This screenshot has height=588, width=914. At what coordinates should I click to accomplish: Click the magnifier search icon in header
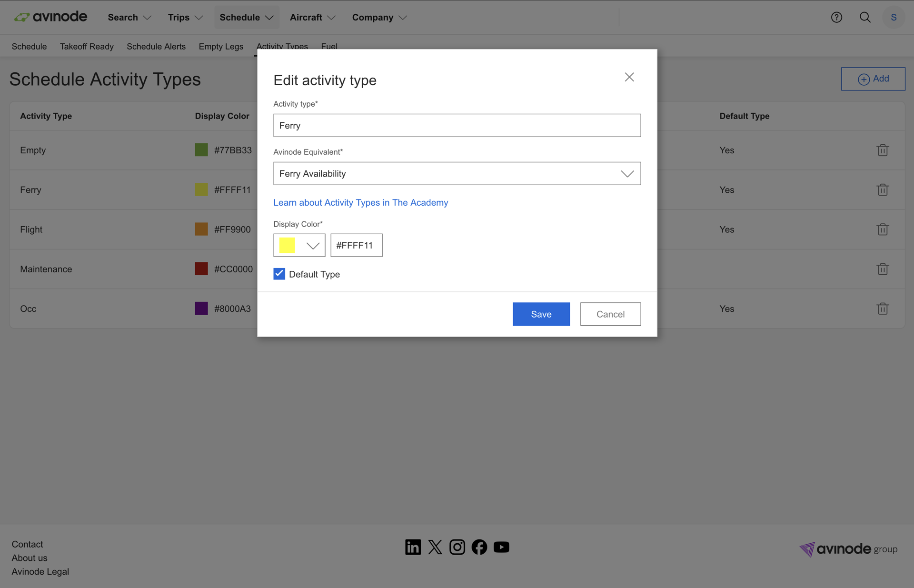click(865, 18)
